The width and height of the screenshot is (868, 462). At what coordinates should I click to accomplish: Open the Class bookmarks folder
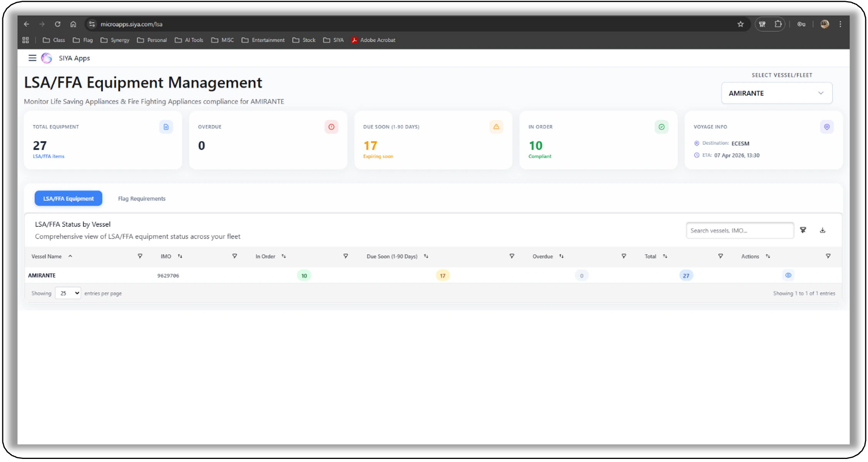tap(54, 40)
